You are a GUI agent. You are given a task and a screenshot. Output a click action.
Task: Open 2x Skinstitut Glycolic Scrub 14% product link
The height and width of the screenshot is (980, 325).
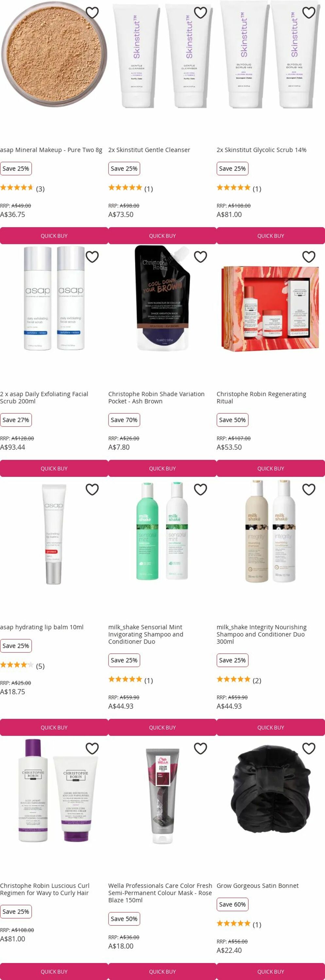[262, 150]
